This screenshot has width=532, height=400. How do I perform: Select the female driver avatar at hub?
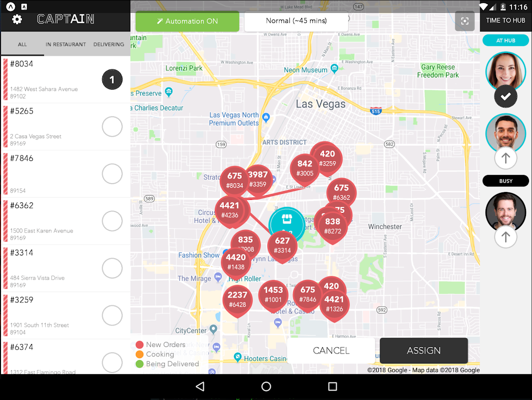tap(506, 71)
